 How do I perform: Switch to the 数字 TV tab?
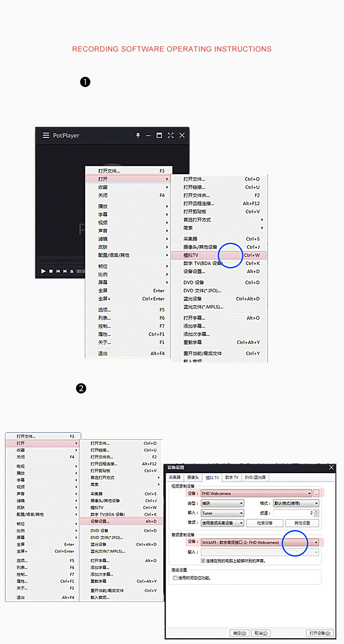coord(232,477)
